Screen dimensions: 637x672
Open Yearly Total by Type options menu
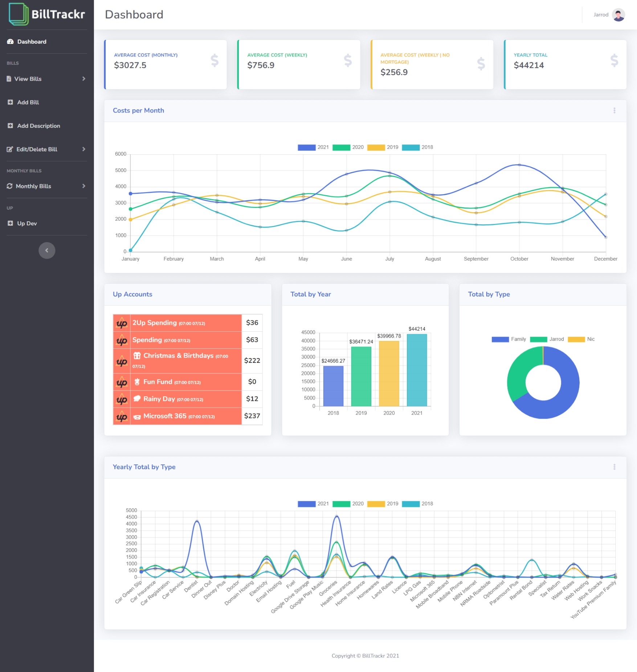[614, 467]
